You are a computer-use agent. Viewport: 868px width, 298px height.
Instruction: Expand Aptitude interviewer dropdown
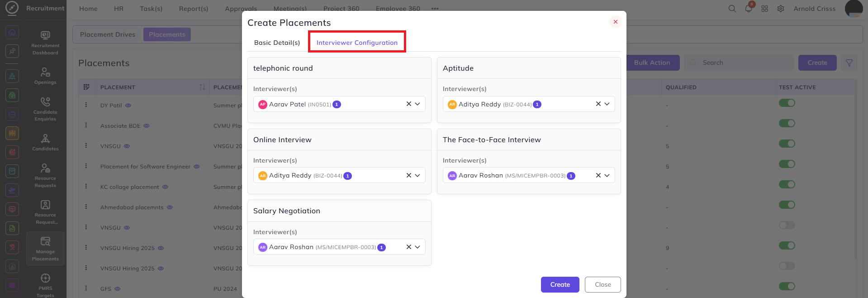point(607,104)
